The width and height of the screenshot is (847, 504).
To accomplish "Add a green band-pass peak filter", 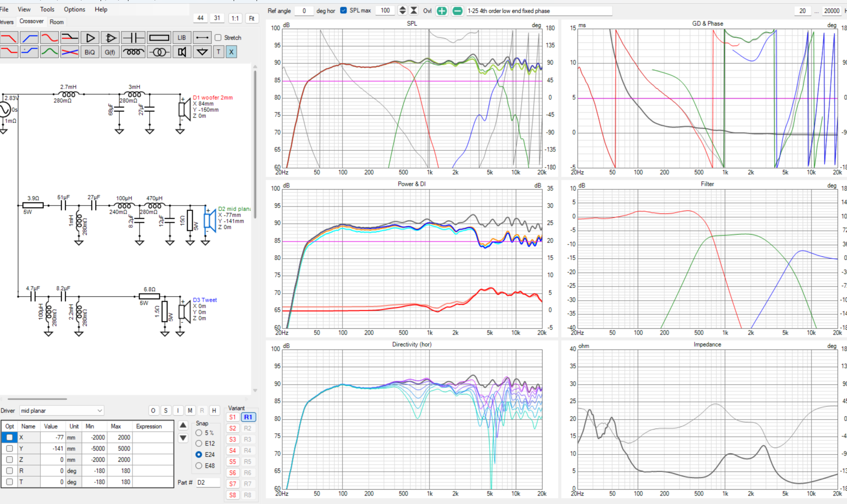I will pyautogui.click(x=50, y=52).
